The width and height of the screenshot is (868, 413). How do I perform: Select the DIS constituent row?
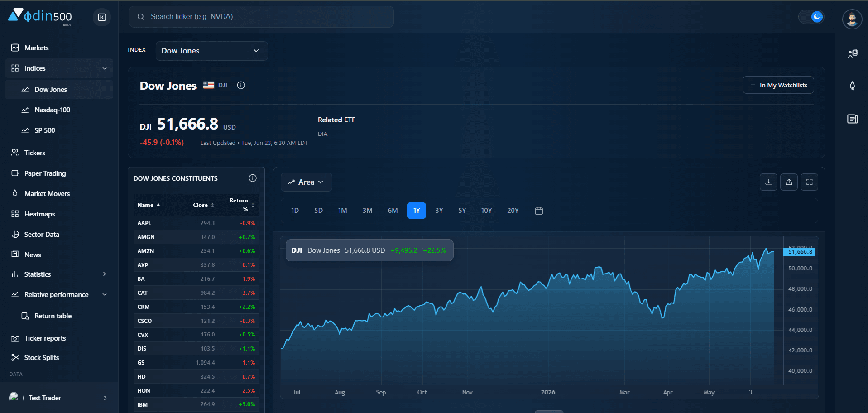pos(197,348)
